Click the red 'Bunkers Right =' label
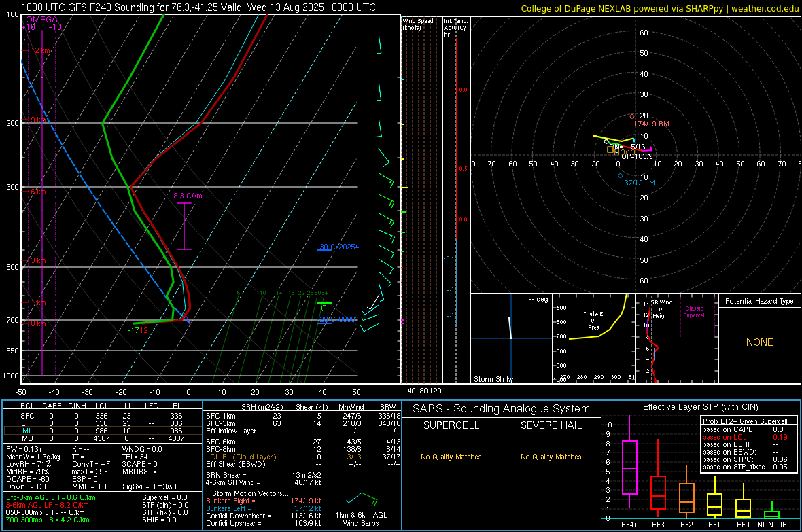This screenshot has width=802, height=532. (x=230, y=501)
